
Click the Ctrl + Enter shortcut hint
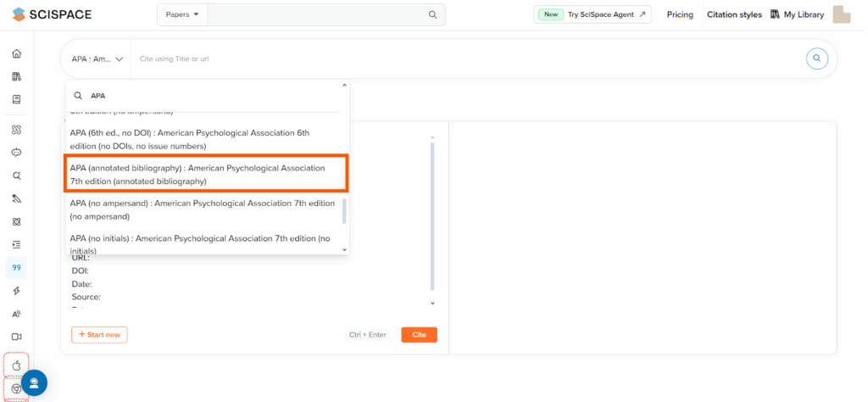368,334
